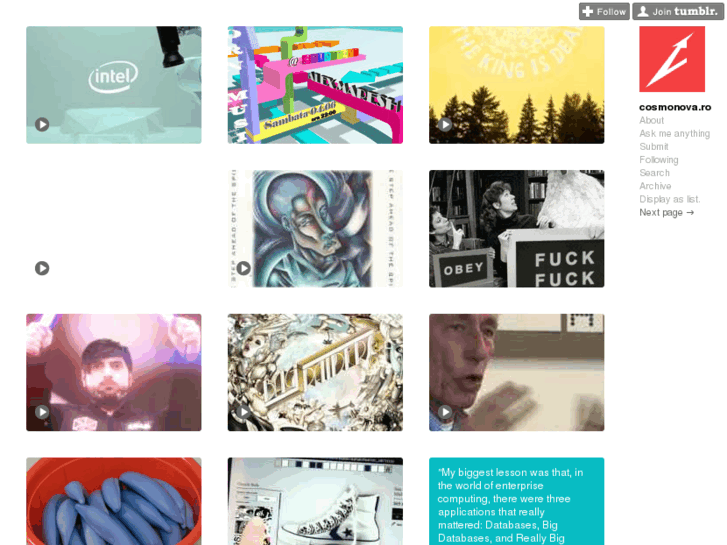This screenshot has height=545, width=727.
Task: Open the blue bananas photo post
Action: (114, 501)
